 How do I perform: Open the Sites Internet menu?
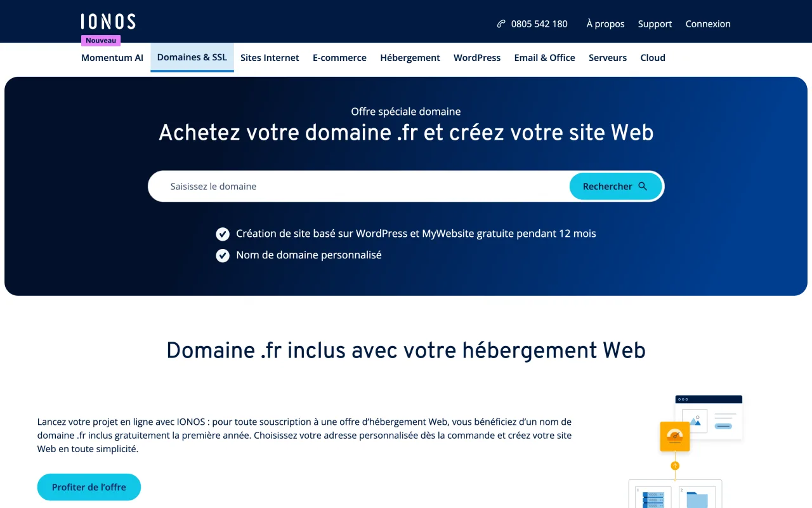270,58
